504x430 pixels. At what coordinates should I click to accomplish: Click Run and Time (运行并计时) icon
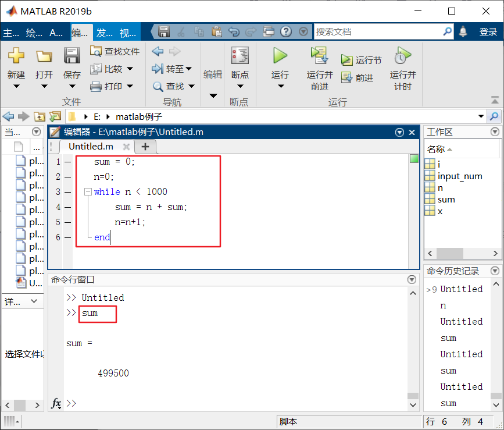402,55
